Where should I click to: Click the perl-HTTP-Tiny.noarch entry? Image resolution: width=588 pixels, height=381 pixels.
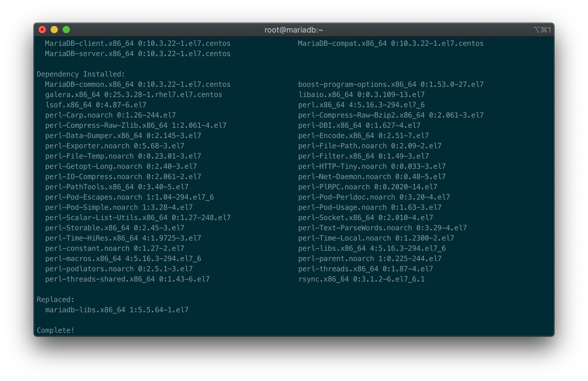[372, 166]
